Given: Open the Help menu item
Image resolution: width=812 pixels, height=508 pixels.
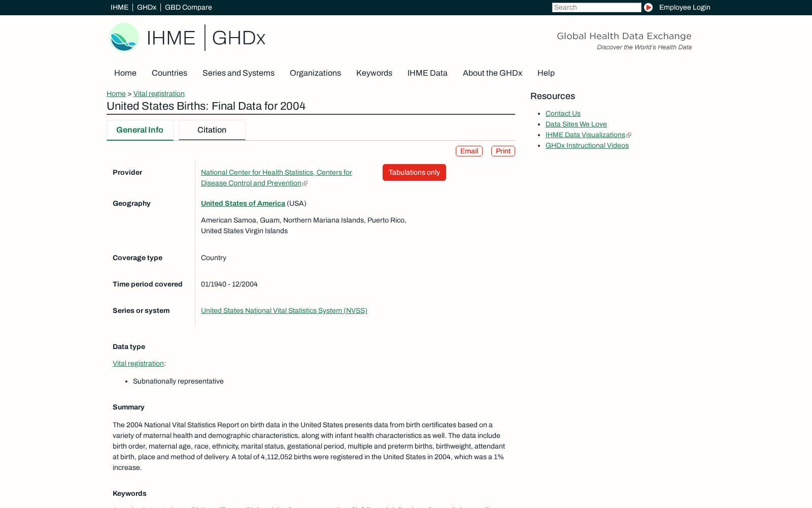Looking at the screenshot, I should click(546, 73).
